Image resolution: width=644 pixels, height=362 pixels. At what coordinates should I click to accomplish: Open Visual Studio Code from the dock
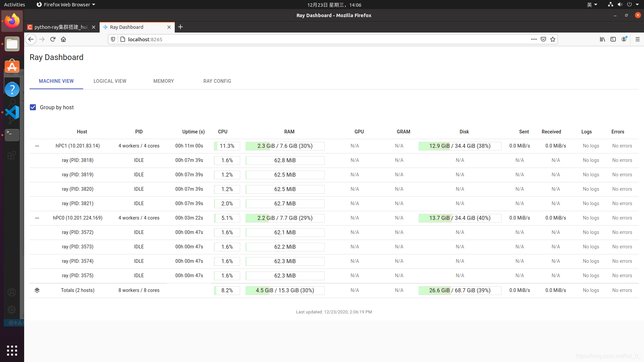(x=12, y=112)
